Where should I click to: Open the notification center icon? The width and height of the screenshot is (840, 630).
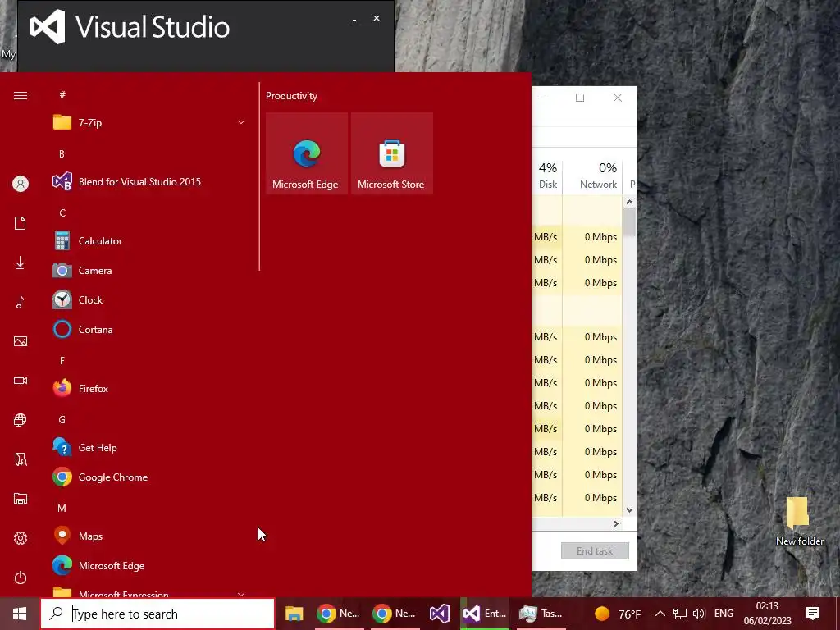(813, 614)
